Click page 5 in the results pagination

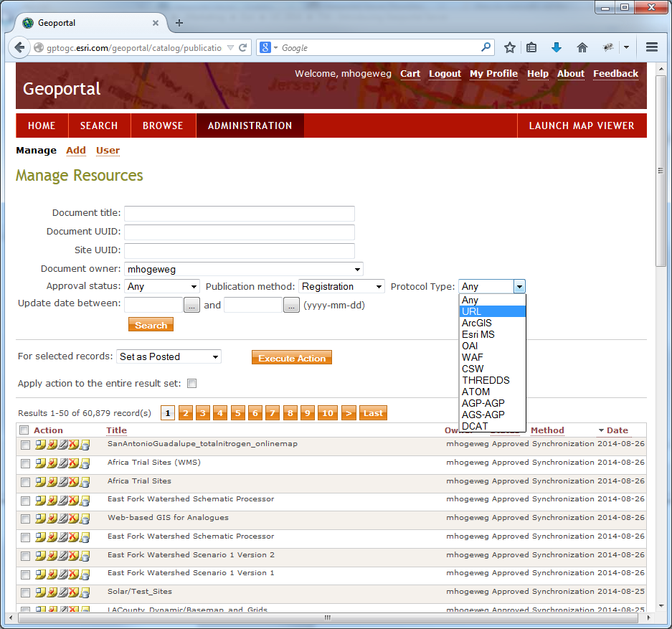(237, 412)
